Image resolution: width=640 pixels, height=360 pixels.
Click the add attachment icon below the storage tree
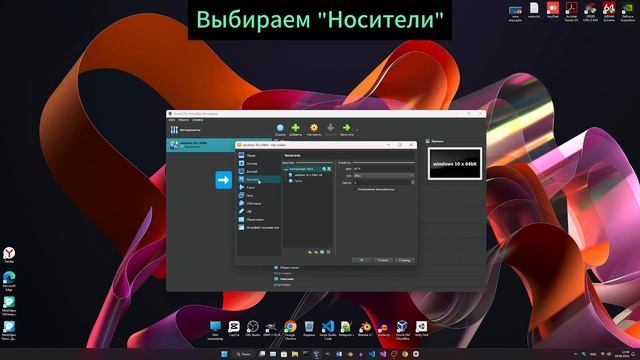pyautogui.click(x=322, y=252)
